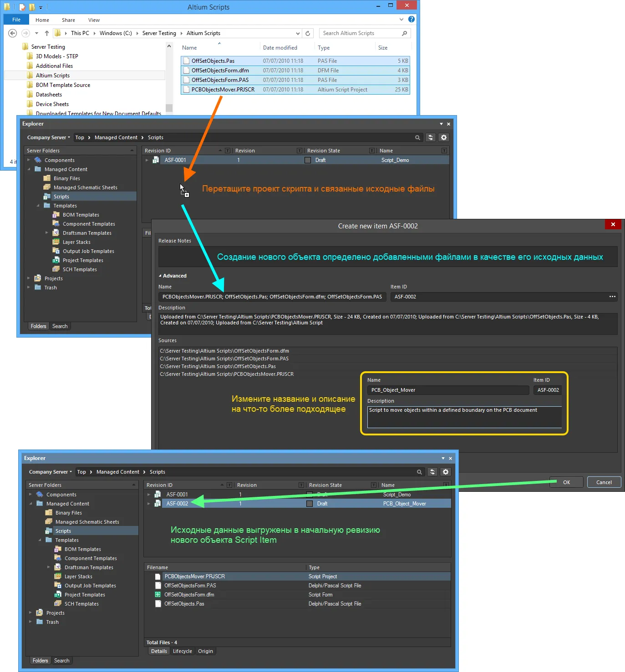Click the Search Altium Scripts field
Image resolution: width=625 pixels, height=672 pixels.
click(x=365, y=33)
